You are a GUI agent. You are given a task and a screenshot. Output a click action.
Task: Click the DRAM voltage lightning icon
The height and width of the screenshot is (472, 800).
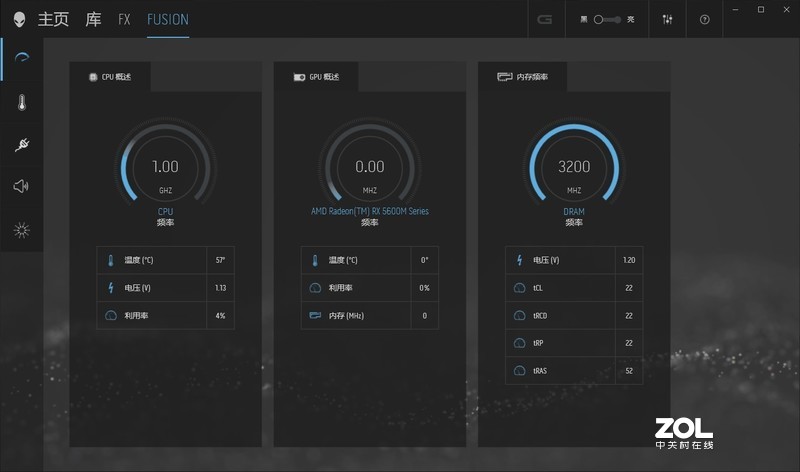click(x=519, y=260)
